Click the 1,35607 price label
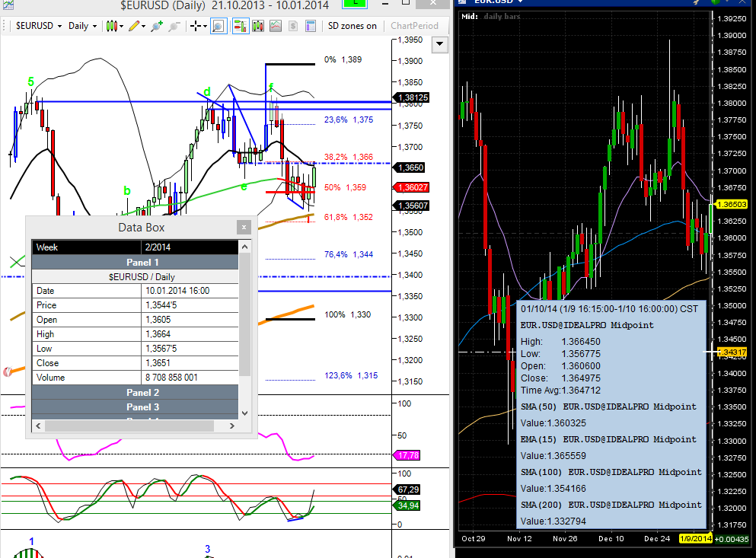The image size is (756, 558). click(x=412, y=206)
